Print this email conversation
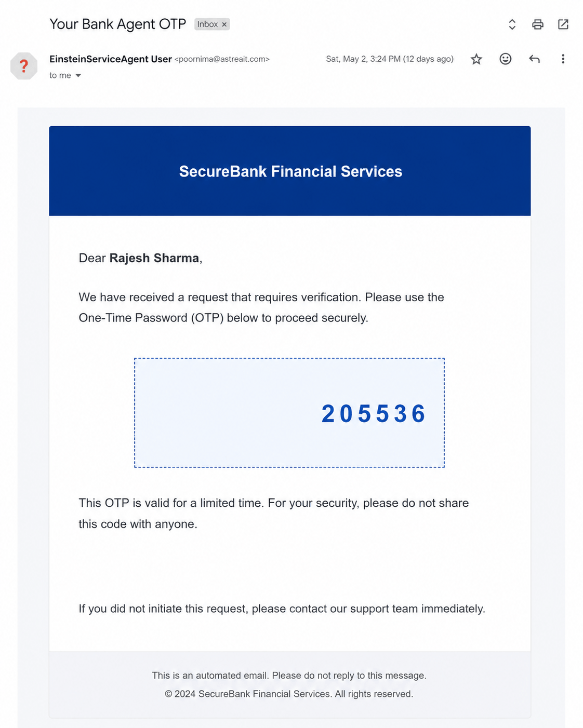Image resolution: width=583 pixels, height=728 pixels. [538, 24]
